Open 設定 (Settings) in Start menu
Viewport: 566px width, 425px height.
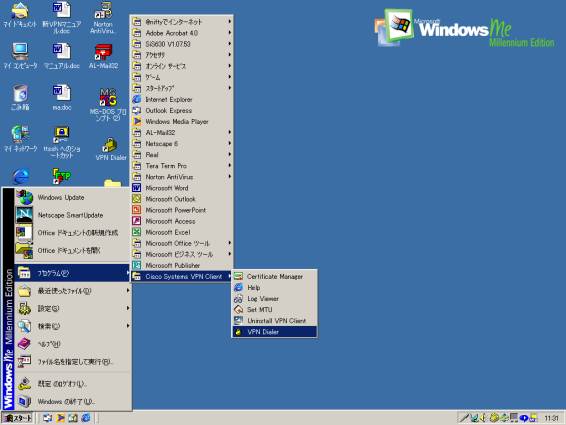click(73, 308)
